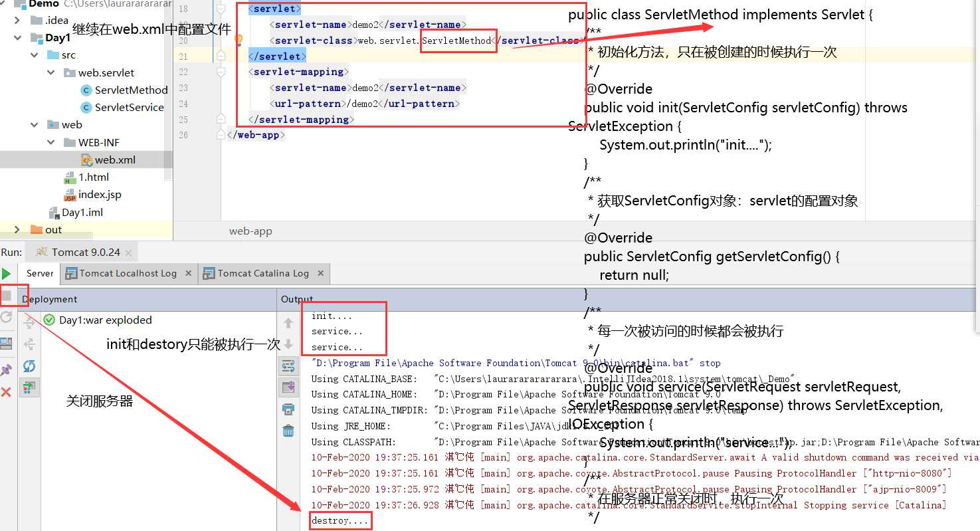This screenshot has width=980, height=531.
Task: Toggle soft-wrap in console output
Action: tap(288, 366)
